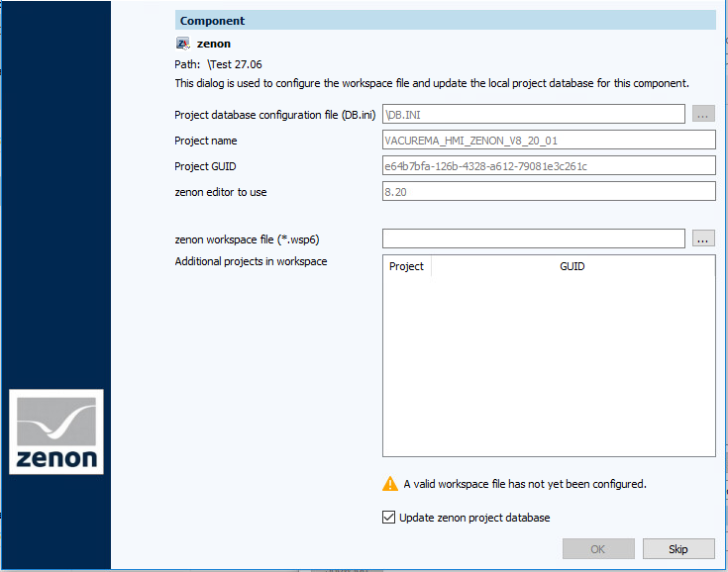Screen dimensions: 728x572
Task: Click the browse button next to DB.INI field
Action: [x=703, y=115]
